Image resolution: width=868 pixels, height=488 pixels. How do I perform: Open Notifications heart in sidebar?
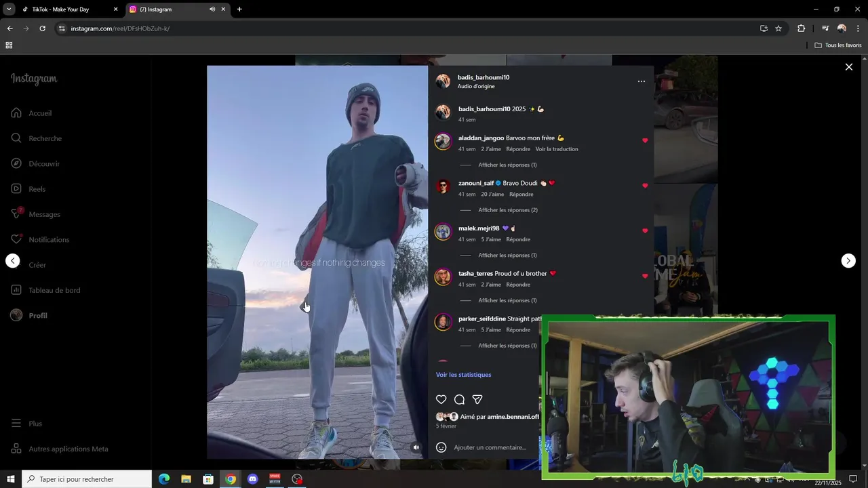point(40,239)
